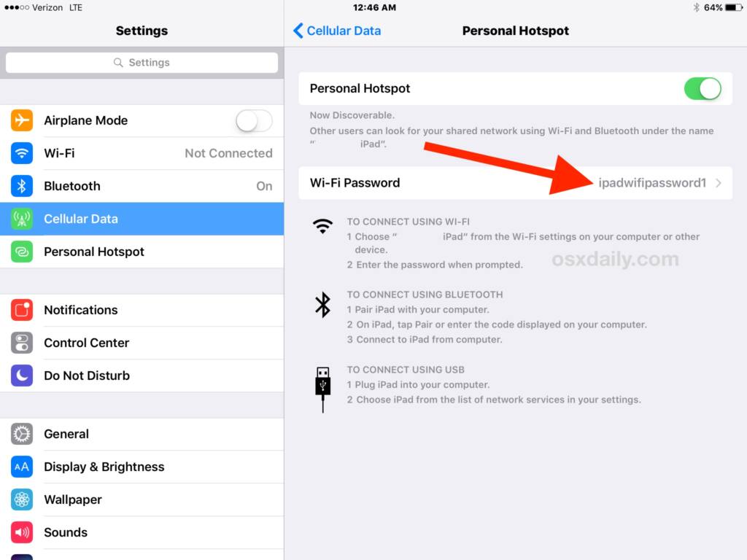This screenshot has height=560, width=747.
Task: Tap the red Notifications icon
Action: (22, 310)
